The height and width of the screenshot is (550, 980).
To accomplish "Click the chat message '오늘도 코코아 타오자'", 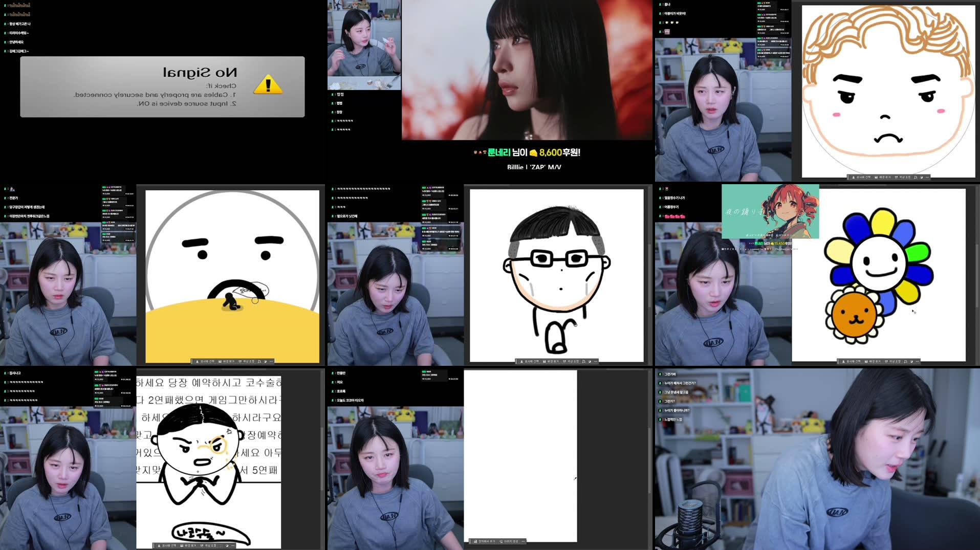I will tap(350, 400).
